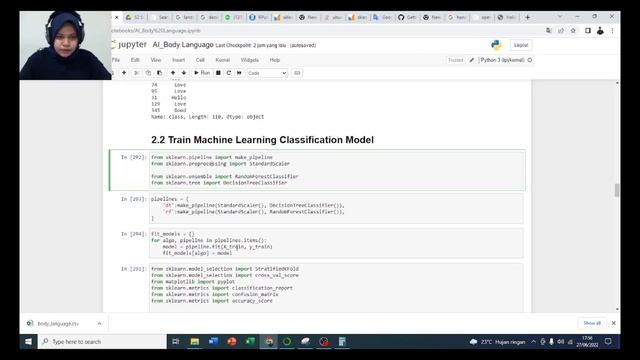This screenshot has width=640, height=360.
Task: Open File Explorer from the taskbar
Action: (195, 342)
